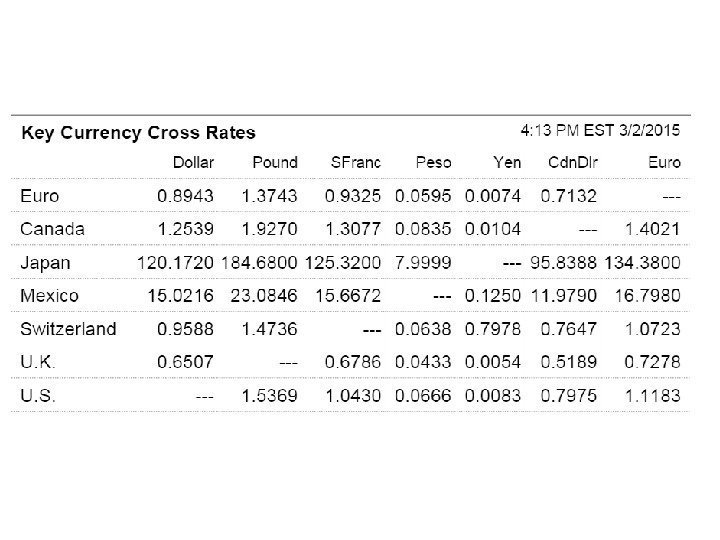Select the U.S. Pound rate 1.5369

pyautogui.click(x=269, y=396)
